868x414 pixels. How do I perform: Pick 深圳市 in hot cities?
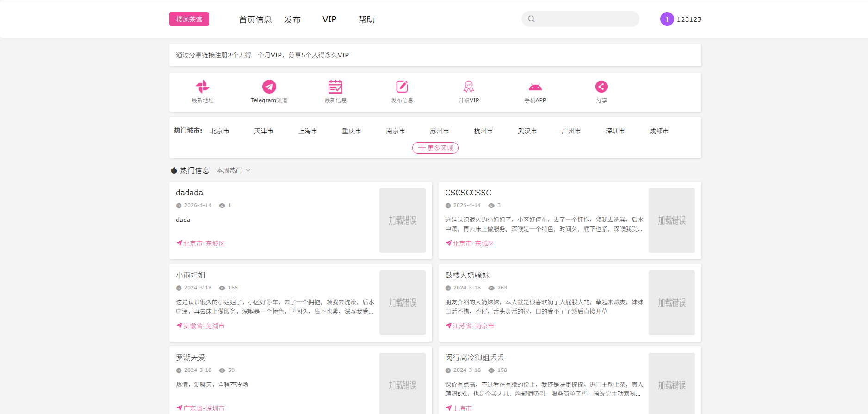pyautogui.click(x=615, y=131)
